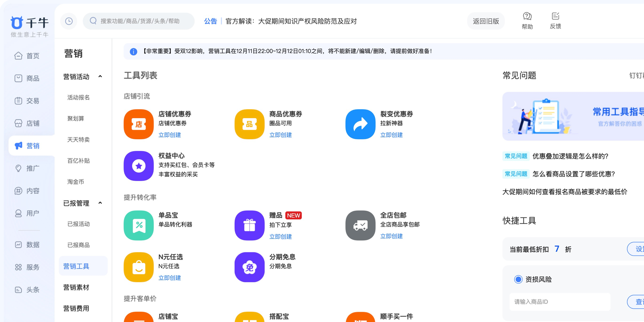Open 大促期间如何查看报名商品被要求的最低价

565,192
